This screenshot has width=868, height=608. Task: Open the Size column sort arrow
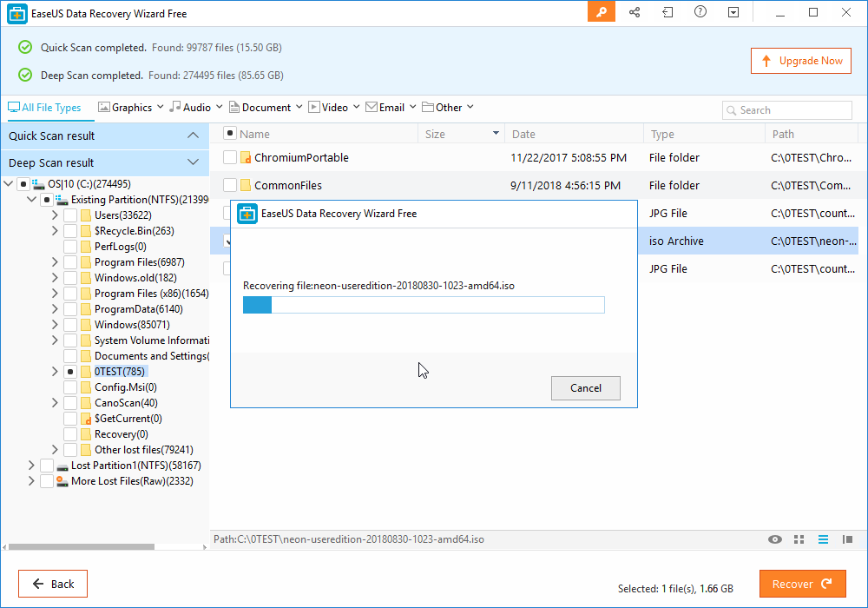pos(496,134)
